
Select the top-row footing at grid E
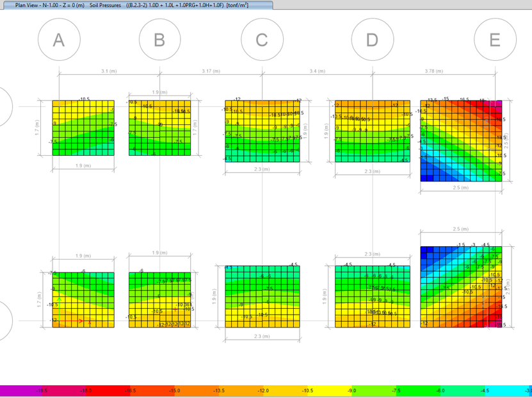click(x=461, y=140)
